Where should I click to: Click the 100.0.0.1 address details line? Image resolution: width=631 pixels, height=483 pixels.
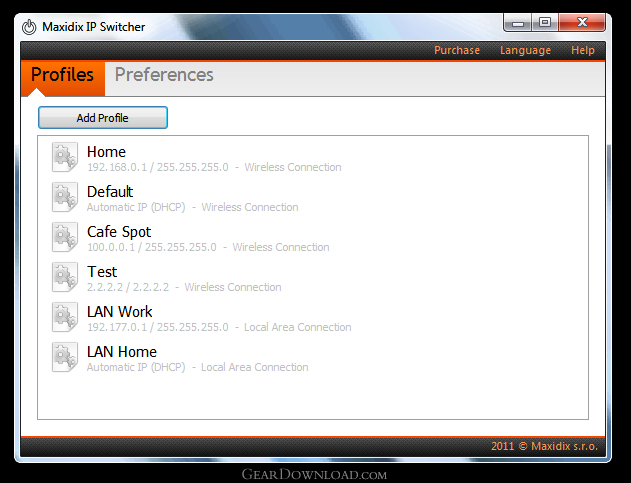(208, 247)
